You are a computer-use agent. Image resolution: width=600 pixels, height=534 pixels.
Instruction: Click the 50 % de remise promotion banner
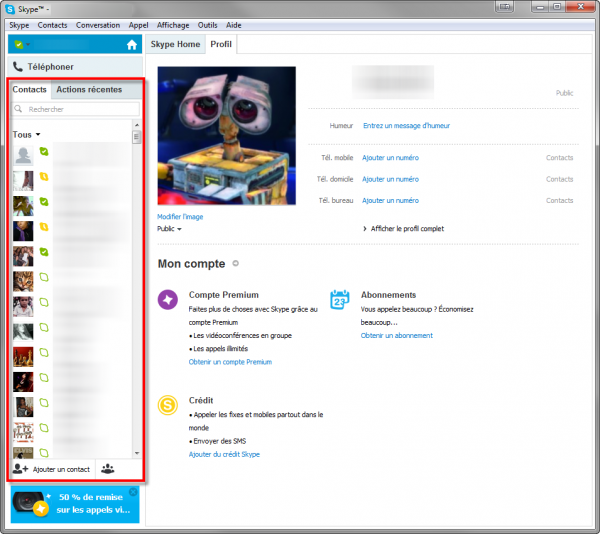[75, 504]
